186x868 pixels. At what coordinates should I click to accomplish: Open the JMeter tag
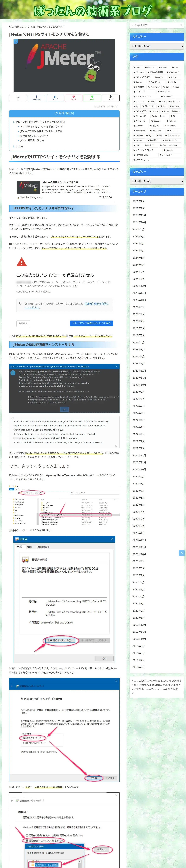(176, 111)
